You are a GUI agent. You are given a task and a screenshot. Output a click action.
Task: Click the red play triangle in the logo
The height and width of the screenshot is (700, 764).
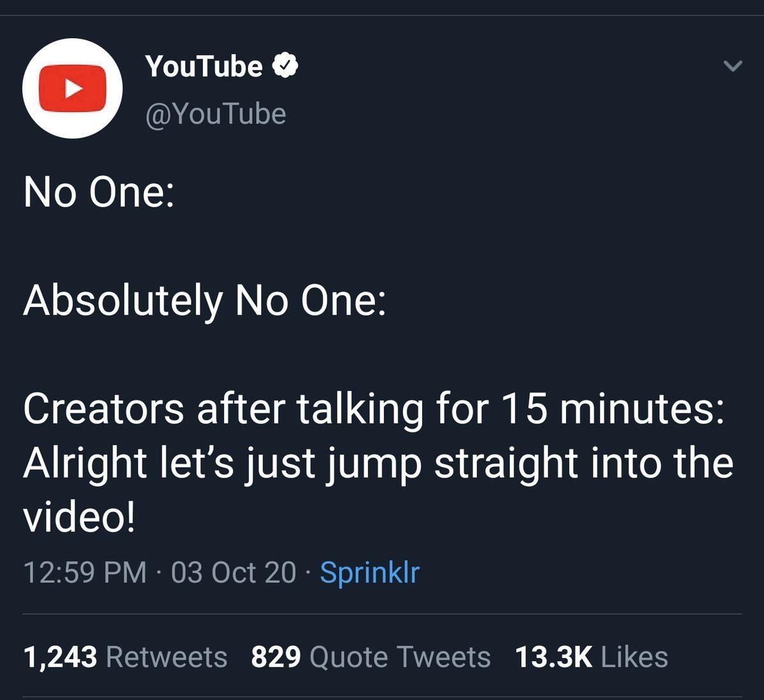(x=75, y=87)
